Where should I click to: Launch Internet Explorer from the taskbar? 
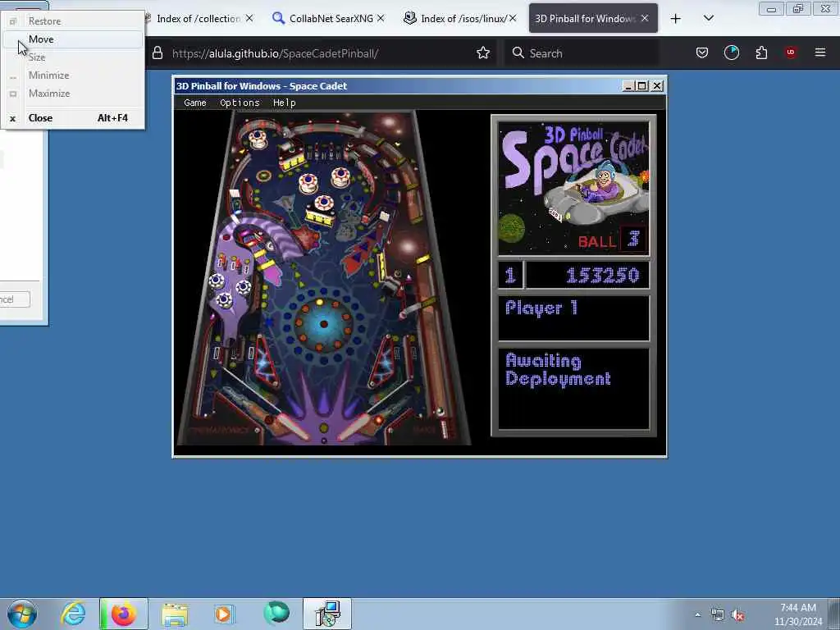(x=73, y=614)
